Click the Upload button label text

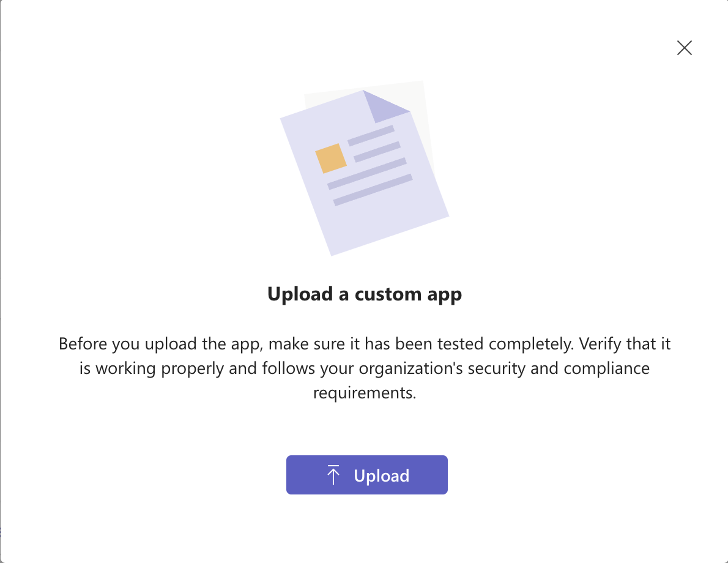[x=381, y=475]
